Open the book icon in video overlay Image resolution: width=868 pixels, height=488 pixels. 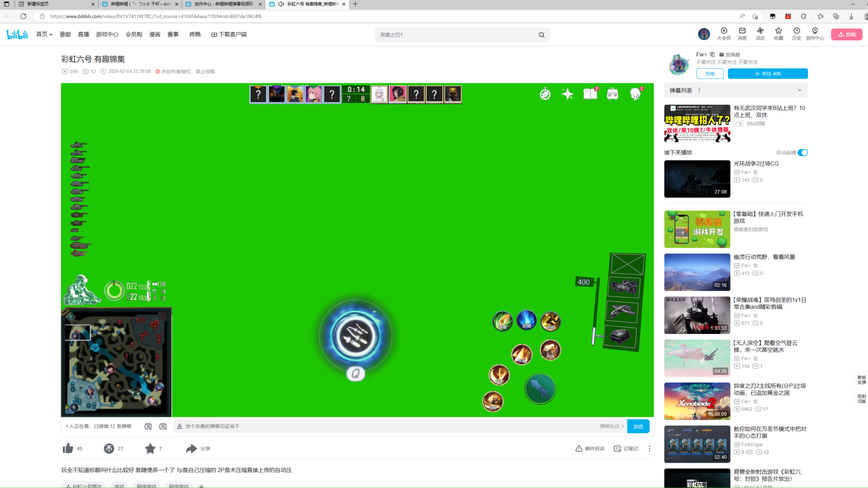coord(590,94)
